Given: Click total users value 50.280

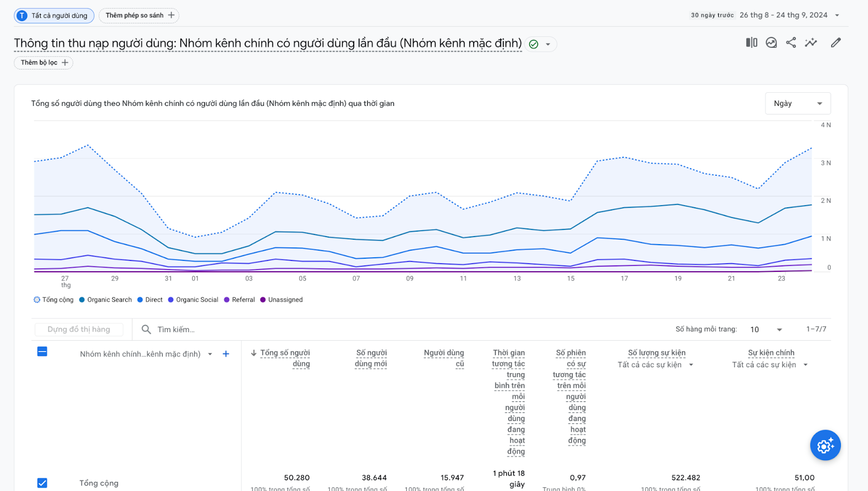Looking at the screenshot, I should click(x=297, y=478).
